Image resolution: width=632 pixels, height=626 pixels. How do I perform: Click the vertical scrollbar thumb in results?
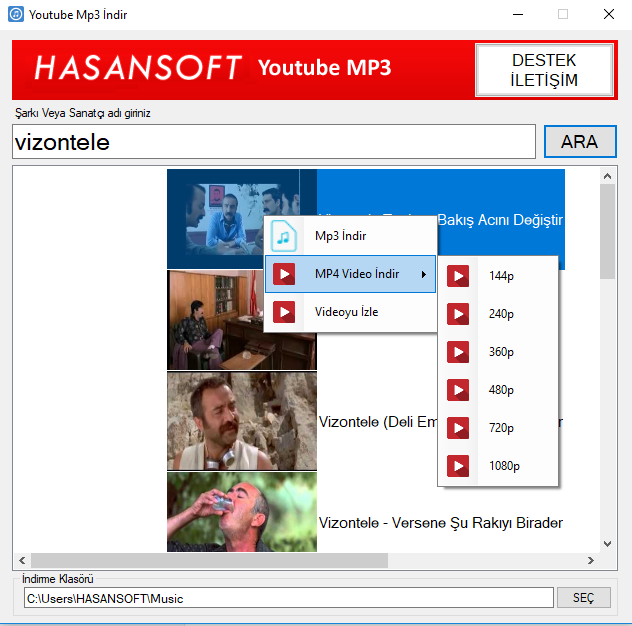point(607,231)
